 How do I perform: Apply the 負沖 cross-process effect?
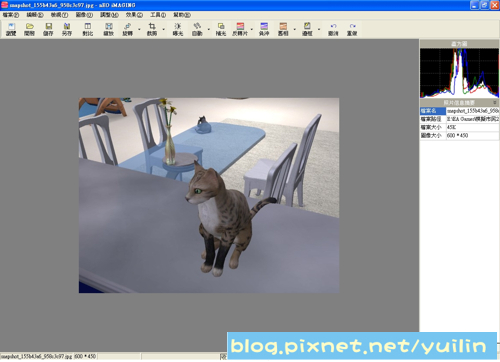click(264, 29)
